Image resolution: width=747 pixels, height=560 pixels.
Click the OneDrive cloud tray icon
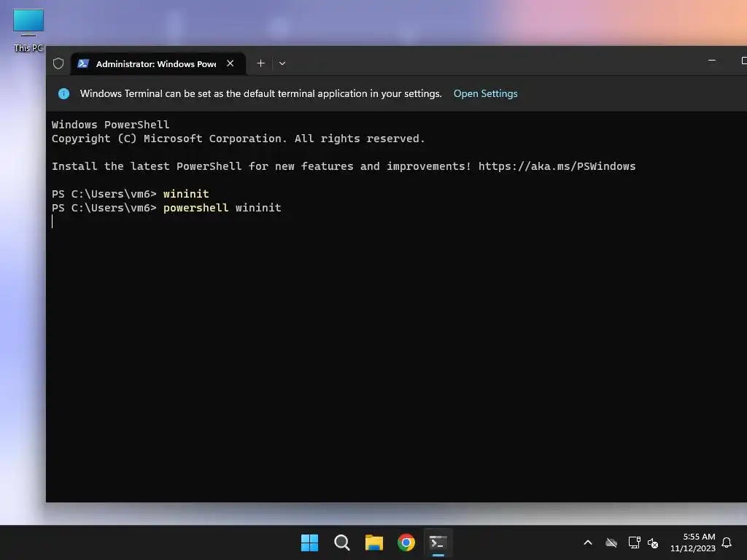[x=611, y=542]
